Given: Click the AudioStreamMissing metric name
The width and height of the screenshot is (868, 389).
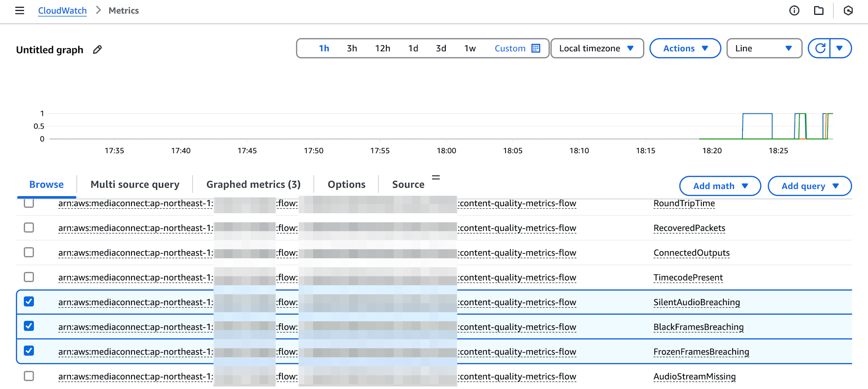Looking at the screenshot, I should click(x=694, y=376).
